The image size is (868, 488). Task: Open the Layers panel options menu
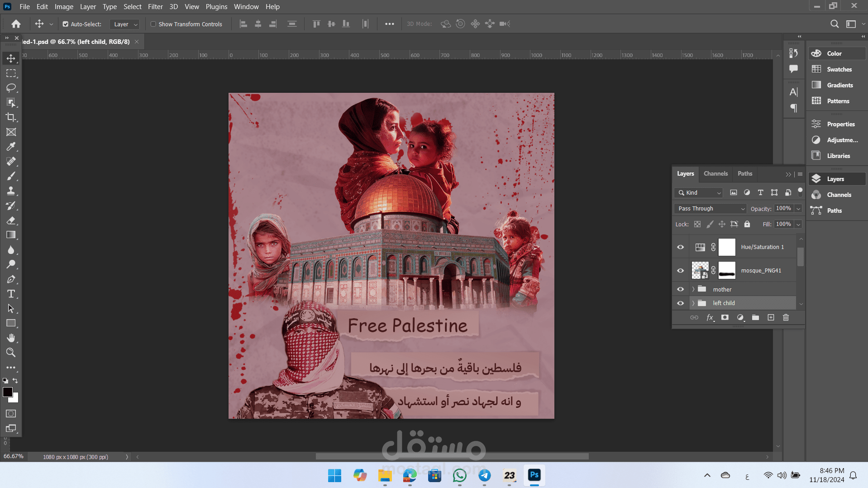tap(800, 174)
